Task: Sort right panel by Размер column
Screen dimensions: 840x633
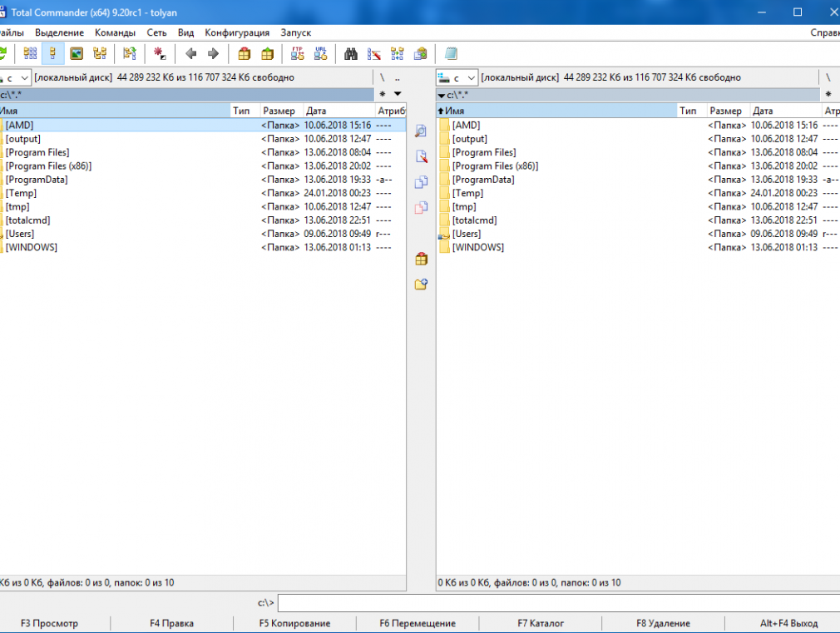Action: 728,111
